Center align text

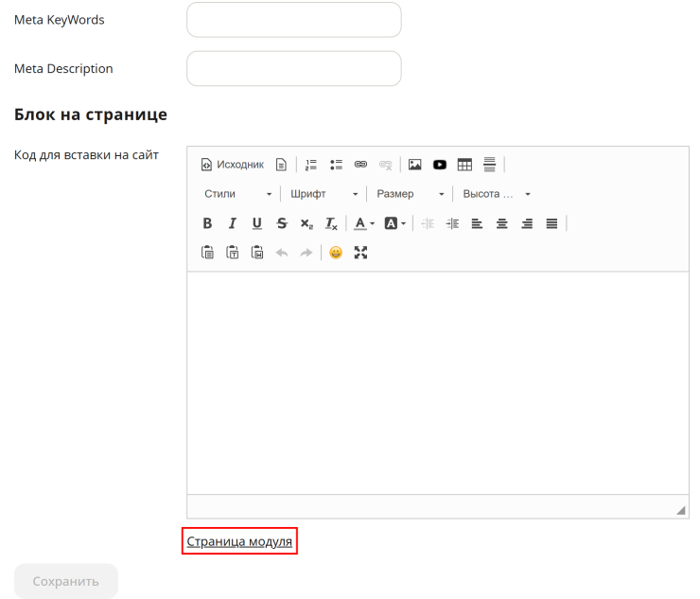tap(502, 223)
